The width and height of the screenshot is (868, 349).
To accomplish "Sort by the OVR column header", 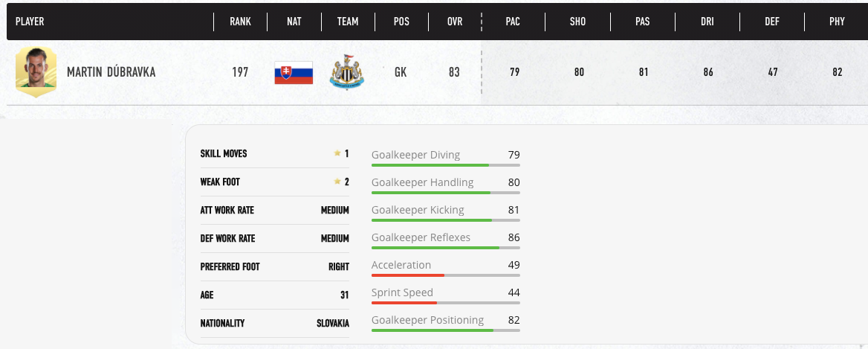I will 454,22.
